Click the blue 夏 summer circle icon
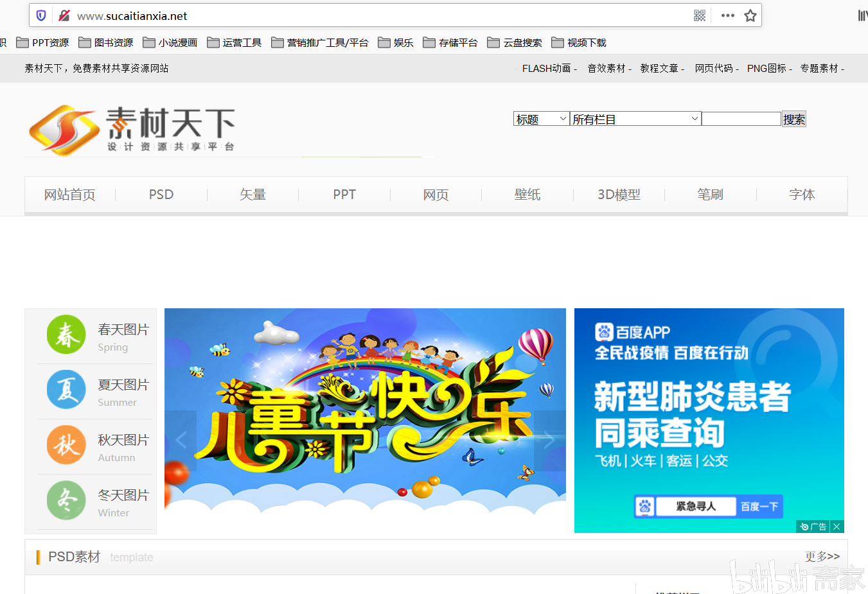 click(66, 390)
